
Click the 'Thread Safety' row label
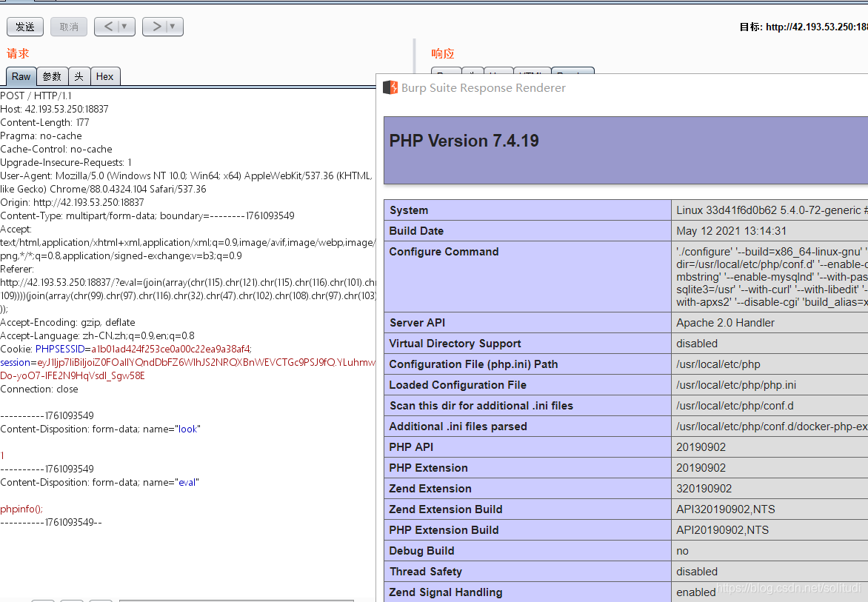click(x=426, y=572)
